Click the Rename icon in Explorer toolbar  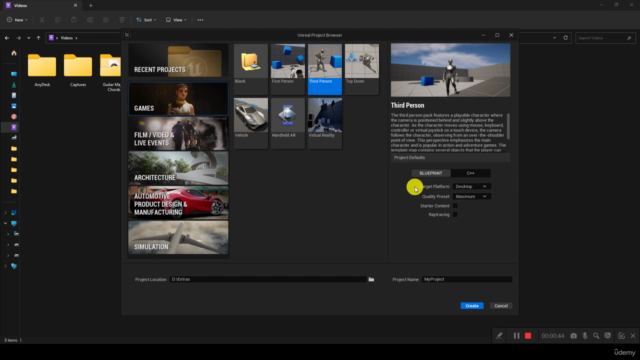90,20
